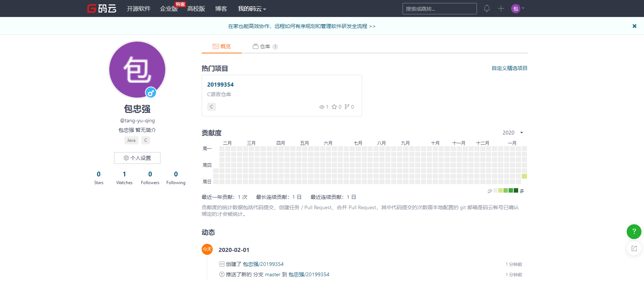Screen dimensions: 644x288
Task: Click the 热门项目 heading
Action: [215, 69]
